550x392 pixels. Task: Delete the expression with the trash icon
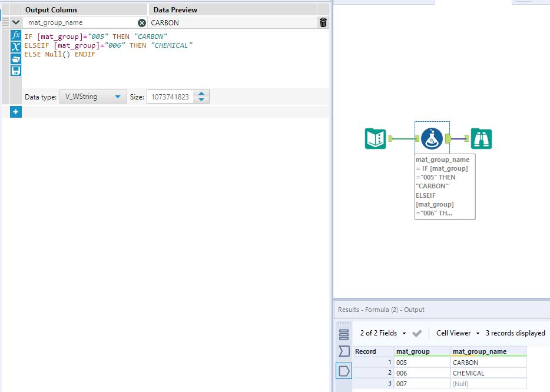pos(323,22)
